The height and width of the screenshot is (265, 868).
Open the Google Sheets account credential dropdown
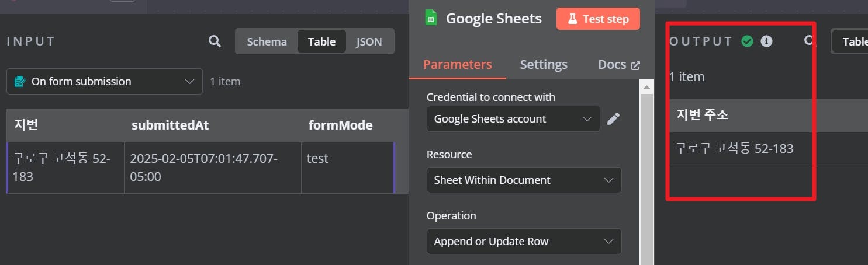tap(513, 118)
